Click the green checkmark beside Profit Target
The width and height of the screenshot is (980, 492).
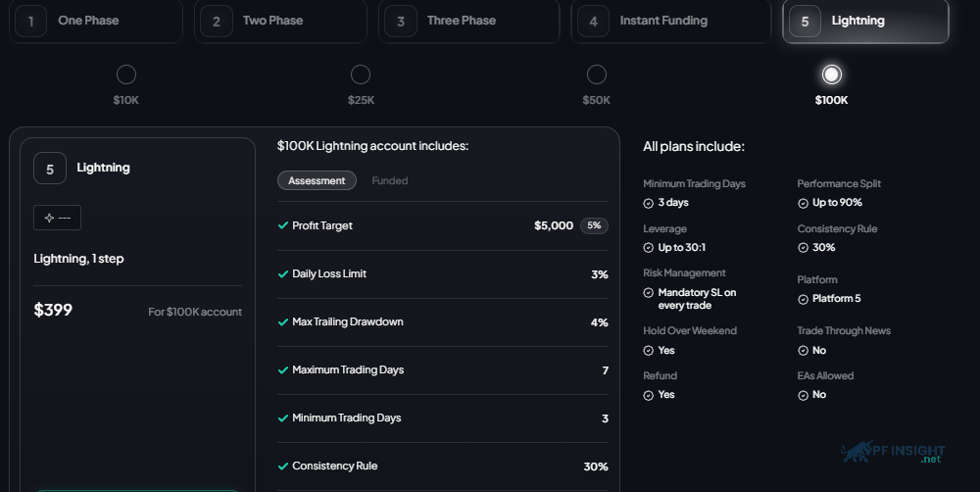282,225
